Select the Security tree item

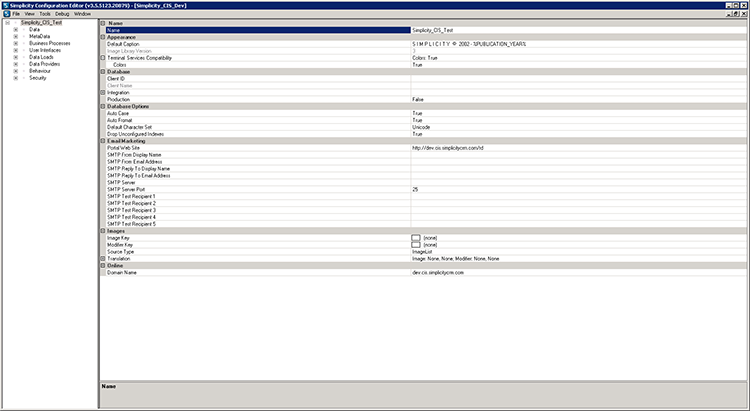pos(38,78)
